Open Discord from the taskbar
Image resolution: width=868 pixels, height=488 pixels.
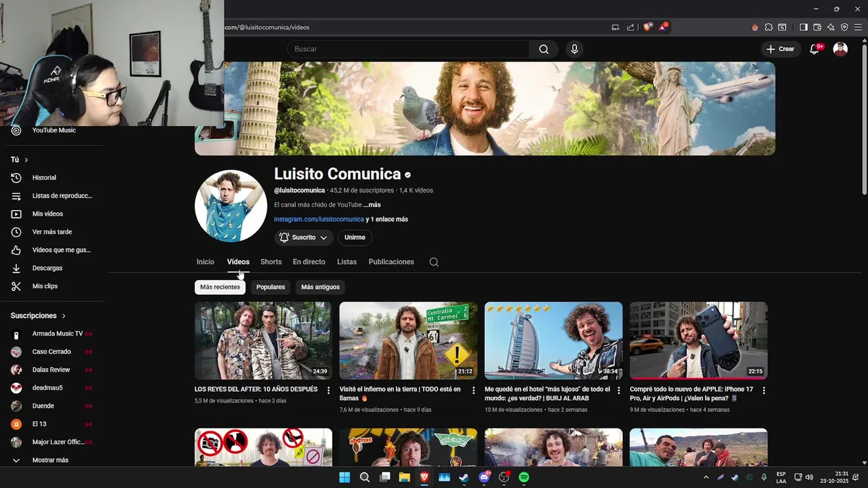coord(484,477)
